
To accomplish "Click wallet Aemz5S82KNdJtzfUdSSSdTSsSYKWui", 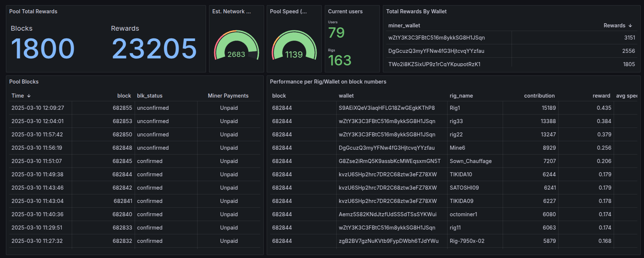I will pyautogui.click(x=388, y=214).
